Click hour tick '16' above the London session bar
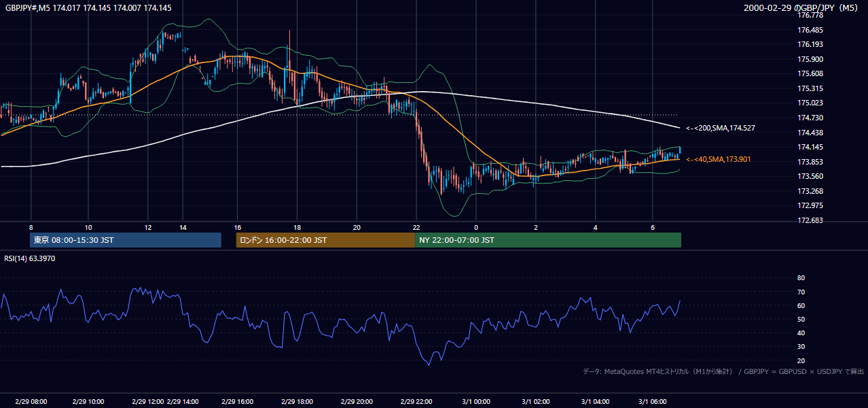868x408 pixels. 238,227
